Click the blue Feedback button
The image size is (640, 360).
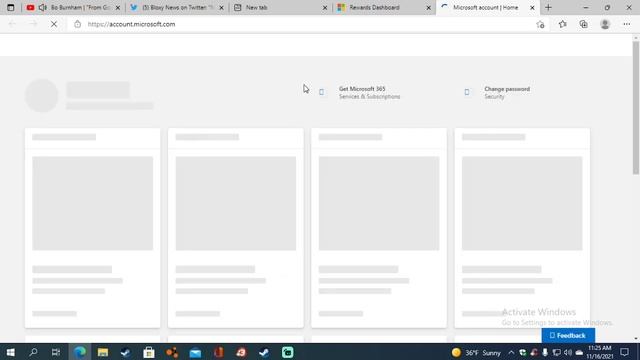(568, 336)
